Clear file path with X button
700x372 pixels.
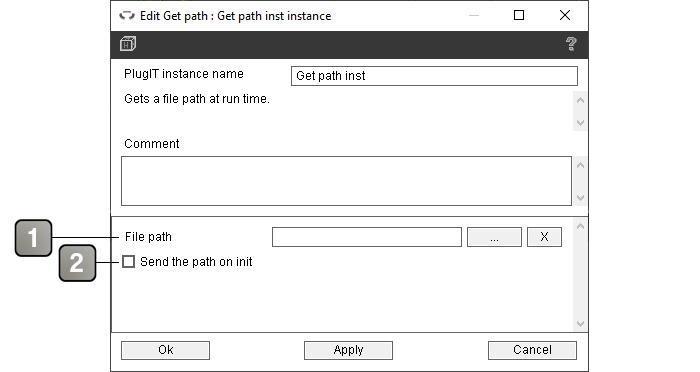tap(544, 237)
